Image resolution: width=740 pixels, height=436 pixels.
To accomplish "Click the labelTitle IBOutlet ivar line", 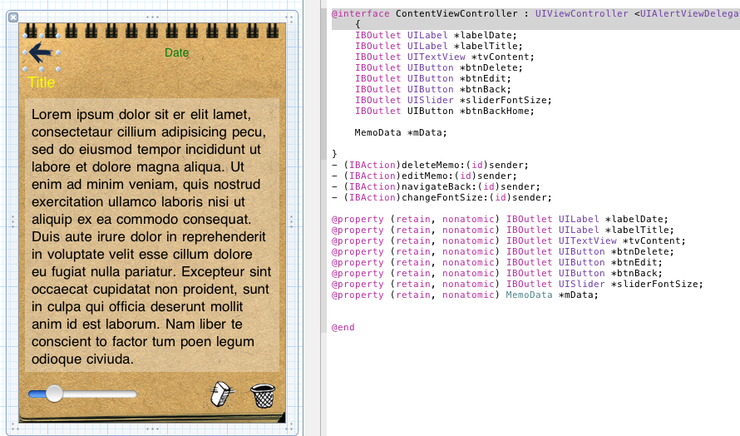I will [438, 46].
